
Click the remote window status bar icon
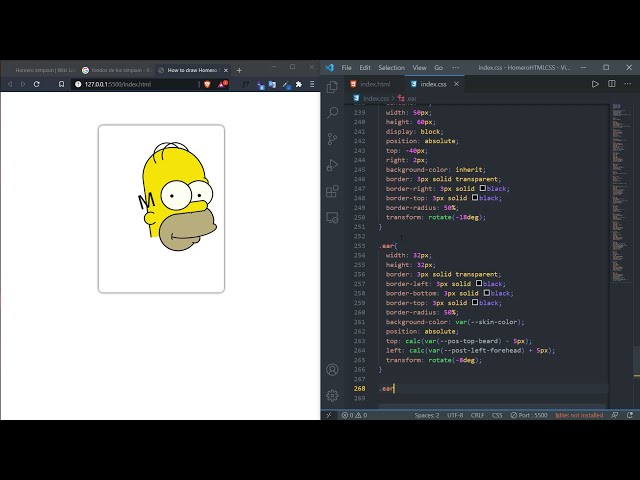point(329,415)
